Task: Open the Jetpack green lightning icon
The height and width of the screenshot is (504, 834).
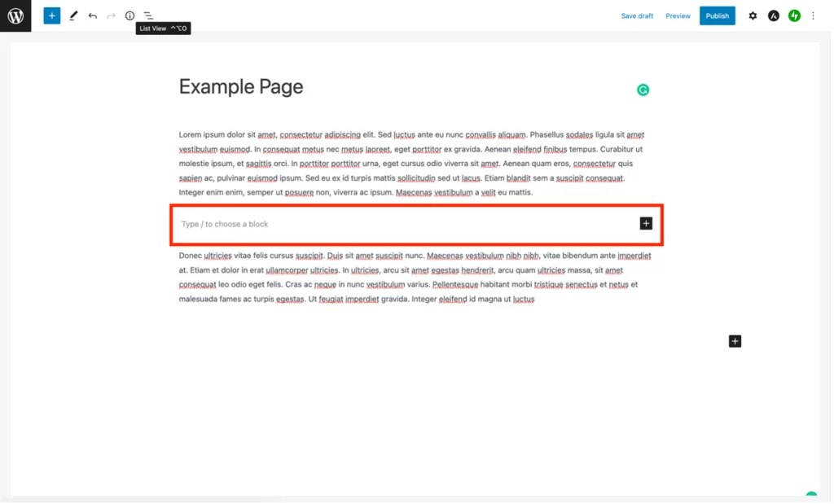Action: pos(795,16)
